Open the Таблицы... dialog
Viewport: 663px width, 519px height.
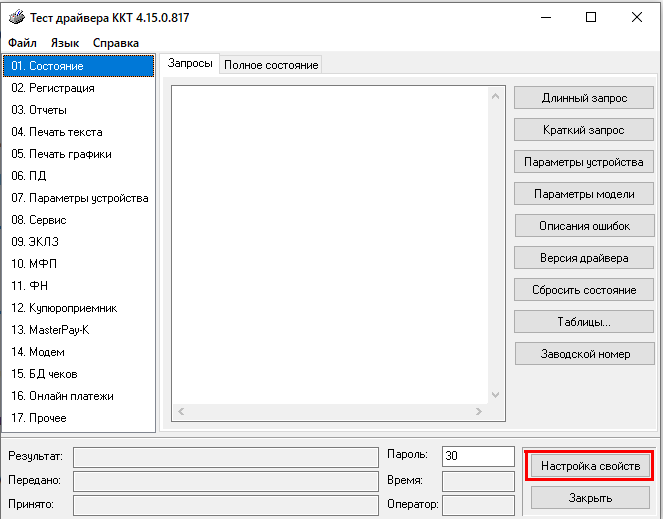click(584, 322)
